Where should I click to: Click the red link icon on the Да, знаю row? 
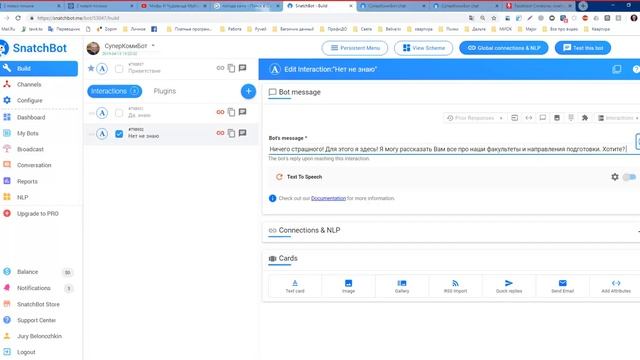coord(220,112)
